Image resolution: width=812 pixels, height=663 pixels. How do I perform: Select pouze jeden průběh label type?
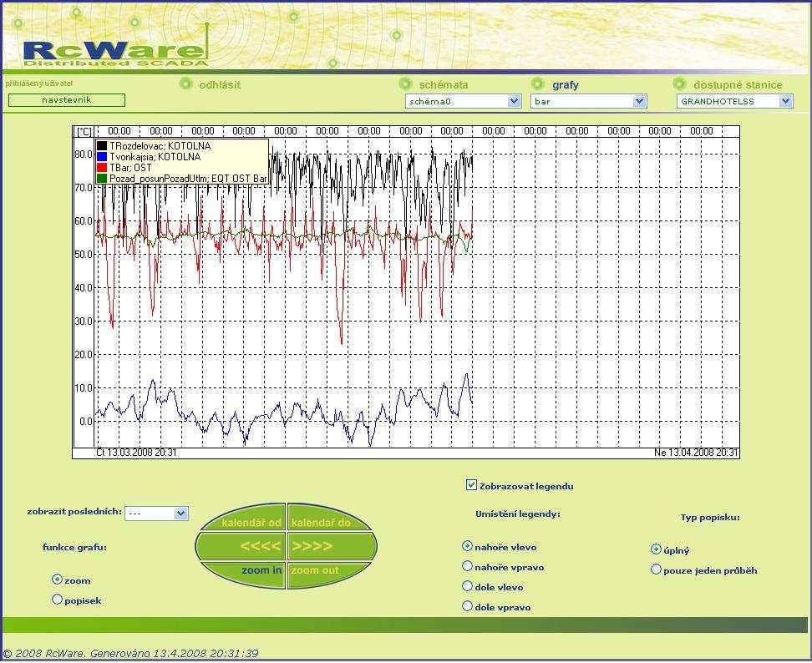656,569
